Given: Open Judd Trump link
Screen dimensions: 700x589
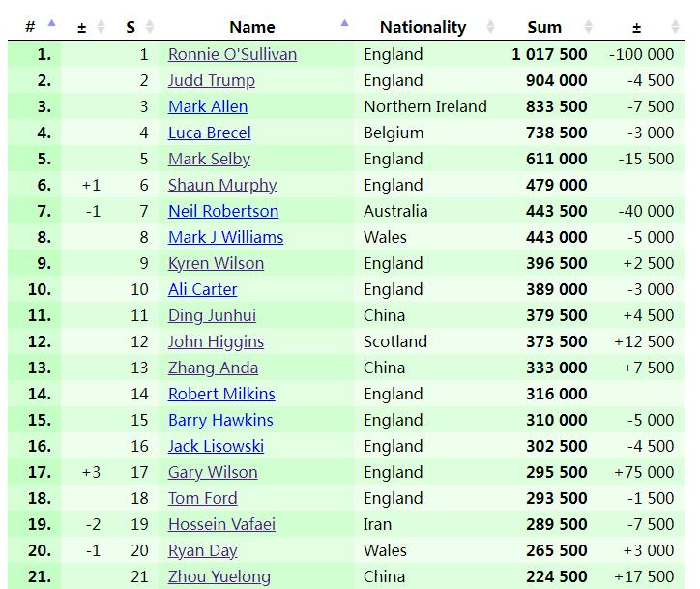Looking at the screenshot, I should (x=211, y=80).
